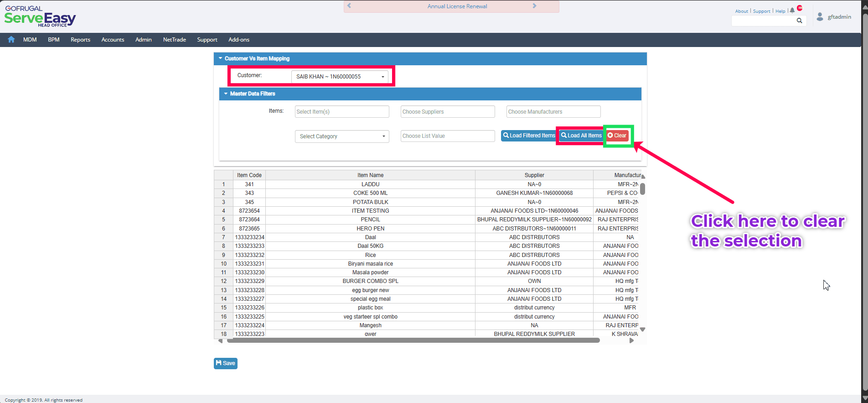Open the About link
Image resolution: width=868 pixels, height=403 pixels.
[x=742, y=11]
